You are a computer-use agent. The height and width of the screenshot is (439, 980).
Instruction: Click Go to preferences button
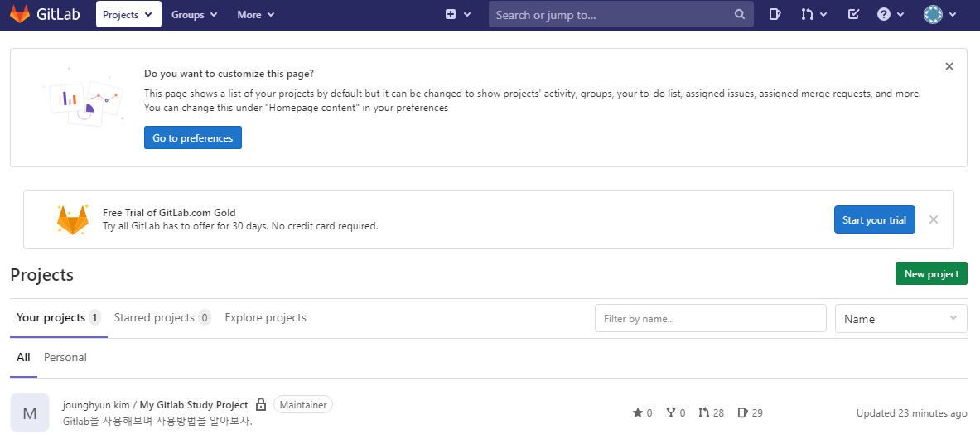(x=192, y=137)
